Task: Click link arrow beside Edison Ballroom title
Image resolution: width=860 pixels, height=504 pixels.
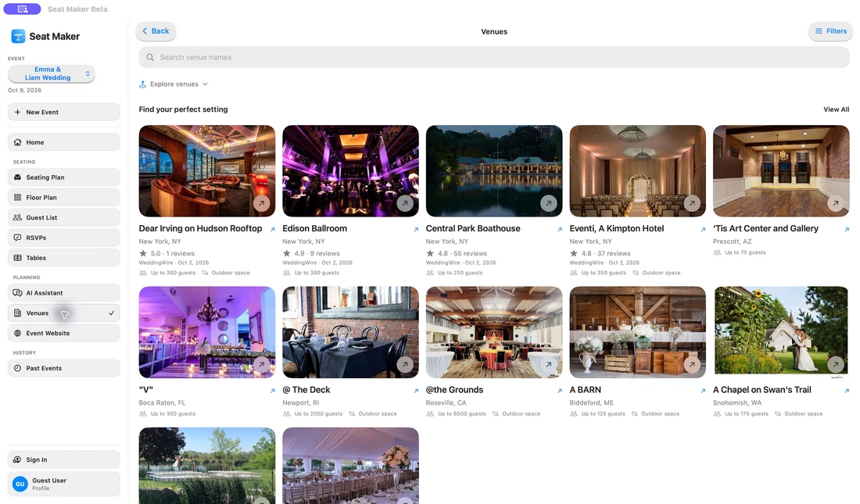Action: (x=416, y=229)
